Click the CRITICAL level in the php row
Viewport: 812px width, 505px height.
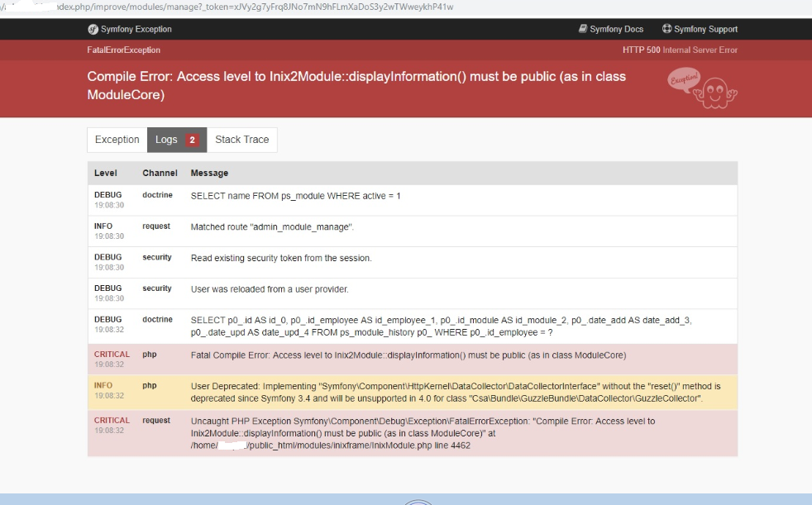[x=112, y=355]
